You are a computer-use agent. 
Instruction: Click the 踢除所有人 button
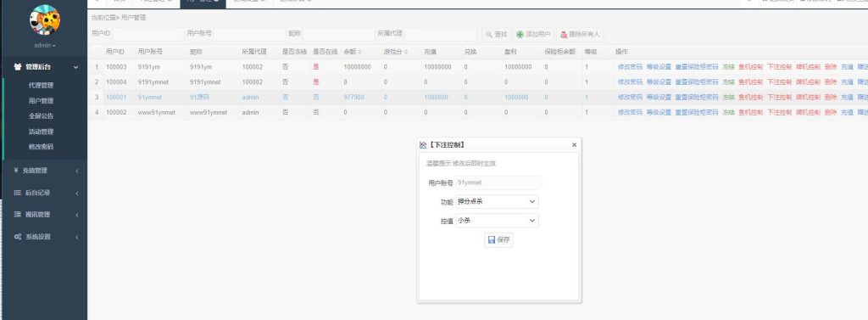point(580,35)
